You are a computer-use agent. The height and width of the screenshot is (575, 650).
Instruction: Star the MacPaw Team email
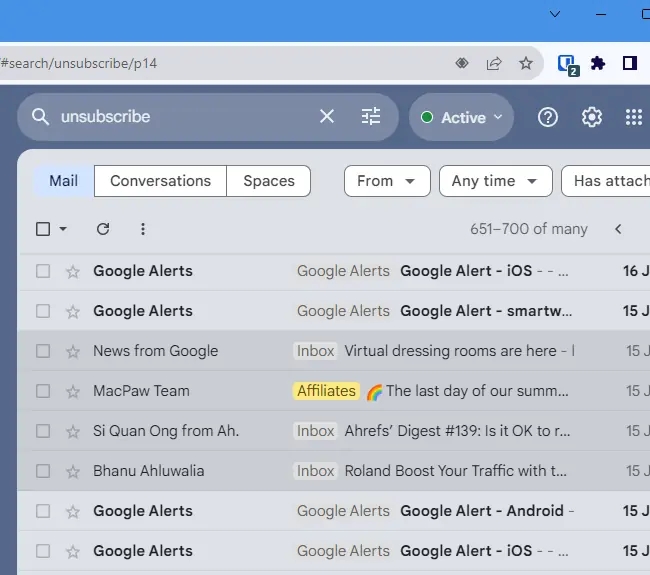click(x=73, y=391)
